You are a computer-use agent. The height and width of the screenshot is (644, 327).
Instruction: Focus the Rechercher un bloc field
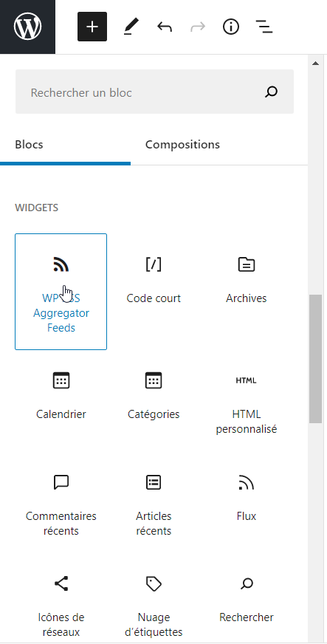point(155,92)
